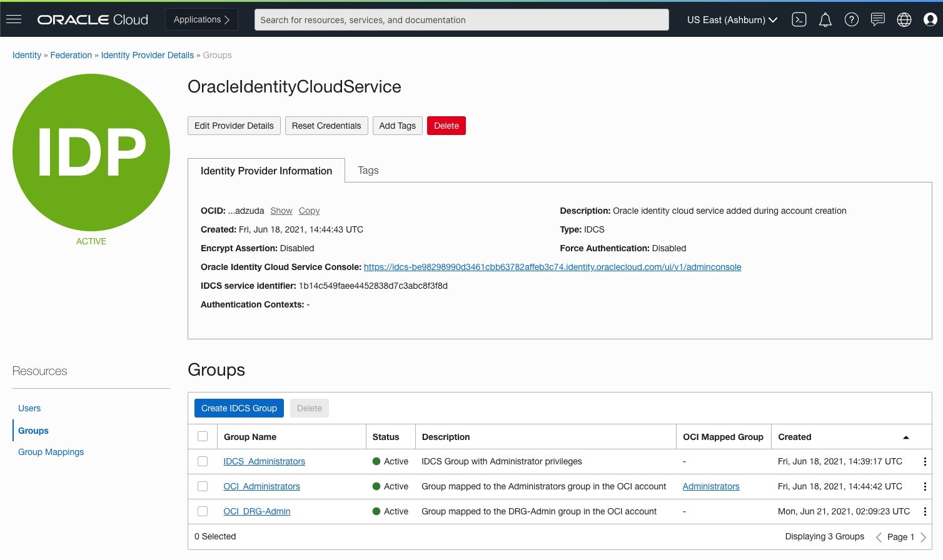Click '0 Selected' text
The width and height of the screenshot is (943, 560).
pyautogui.click(x=215, y=536)
